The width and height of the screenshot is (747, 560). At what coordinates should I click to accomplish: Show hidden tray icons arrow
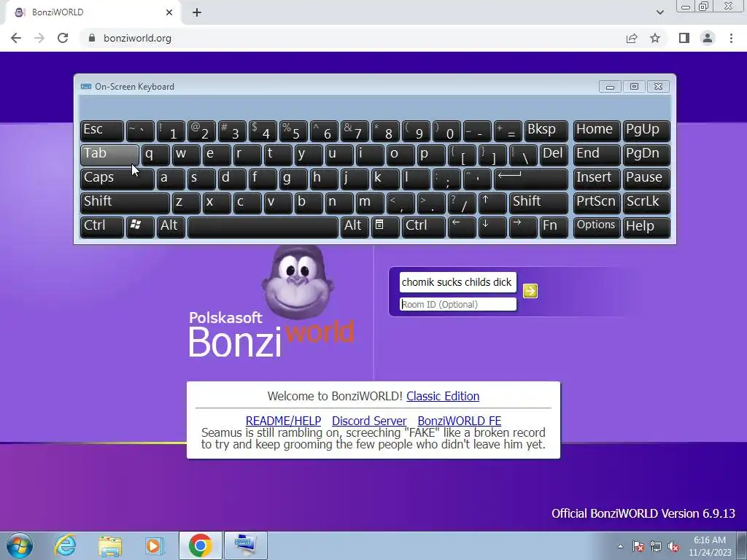620,546
